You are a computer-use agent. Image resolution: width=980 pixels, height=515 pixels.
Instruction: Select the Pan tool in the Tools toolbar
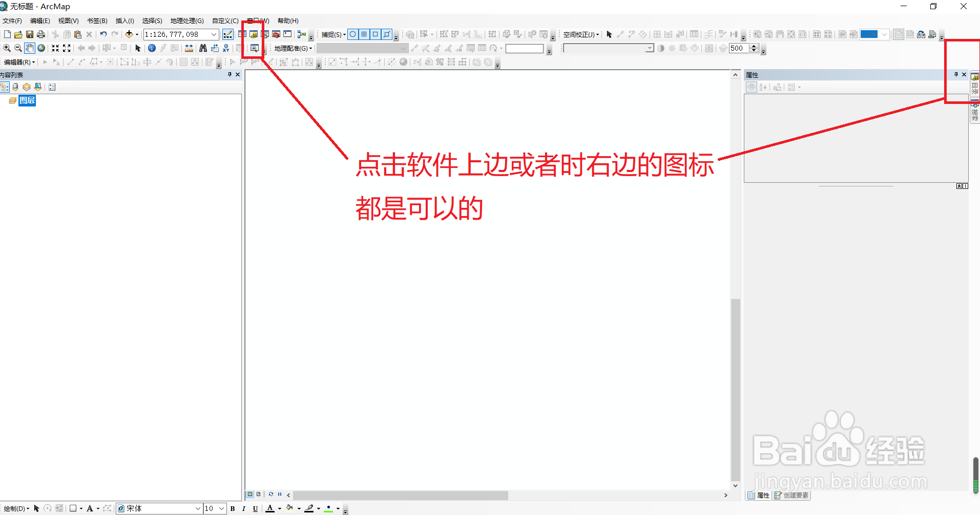tap(29, 48)
